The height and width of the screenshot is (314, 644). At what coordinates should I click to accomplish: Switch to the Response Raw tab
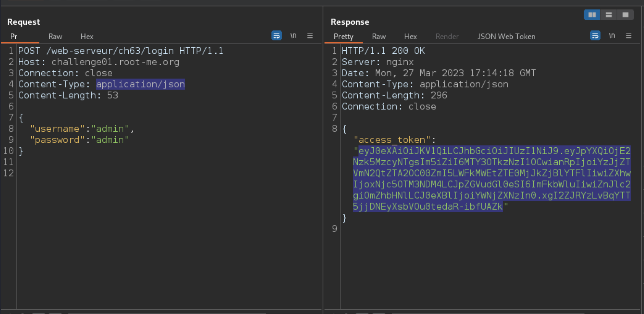(x=379, y=36)
